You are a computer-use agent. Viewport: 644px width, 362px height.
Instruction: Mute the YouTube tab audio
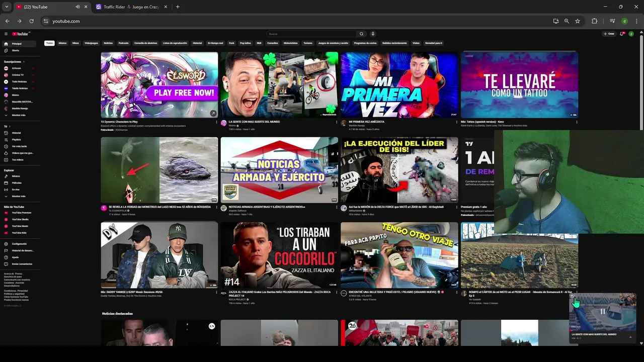(x=77, y=7)
